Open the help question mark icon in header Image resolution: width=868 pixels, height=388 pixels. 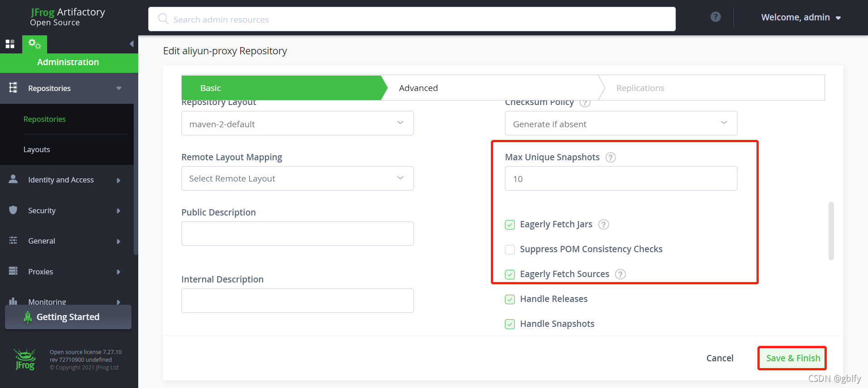pyautogui.click(x=715, y=17)
